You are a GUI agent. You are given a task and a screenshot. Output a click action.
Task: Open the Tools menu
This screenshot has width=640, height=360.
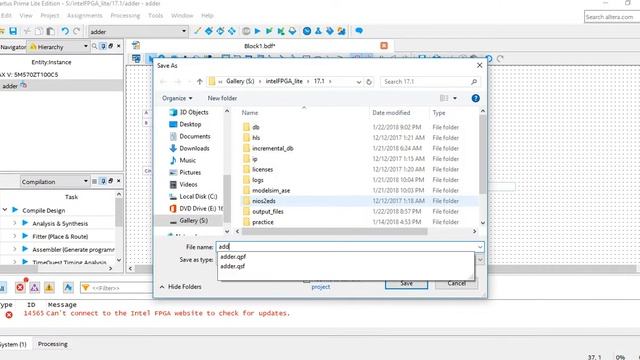click(156, 16)
